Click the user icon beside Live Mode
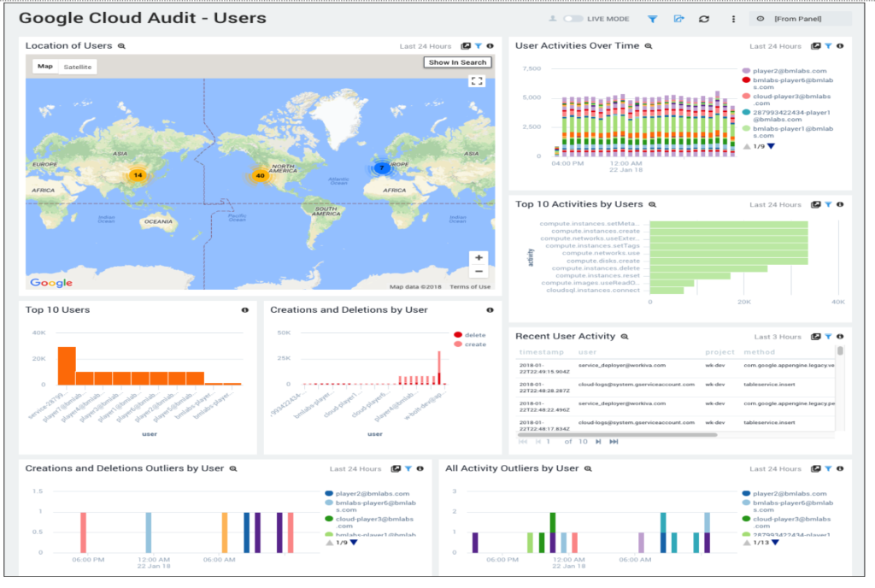The image size is (875, 588). point(552,19)
